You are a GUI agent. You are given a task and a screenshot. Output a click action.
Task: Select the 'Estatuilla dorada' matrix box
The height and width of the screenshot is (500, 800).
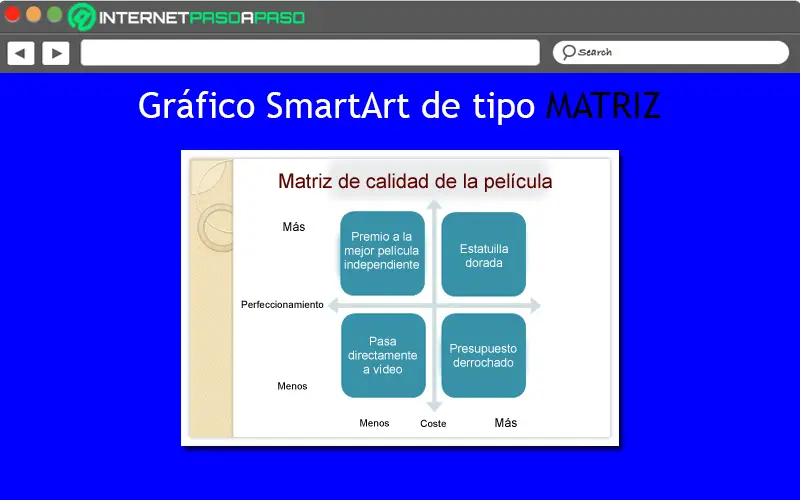[x=484, y=254]
